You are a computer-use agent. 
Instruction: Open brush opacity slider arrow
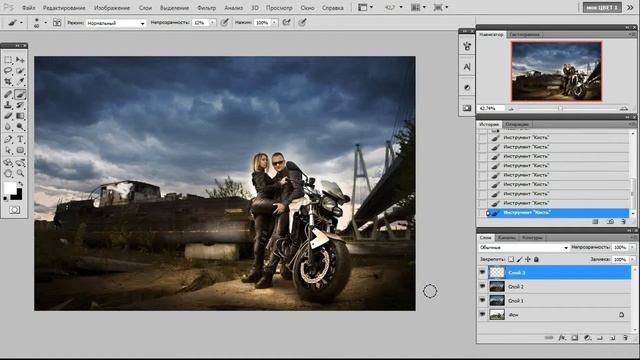[212, 23]
